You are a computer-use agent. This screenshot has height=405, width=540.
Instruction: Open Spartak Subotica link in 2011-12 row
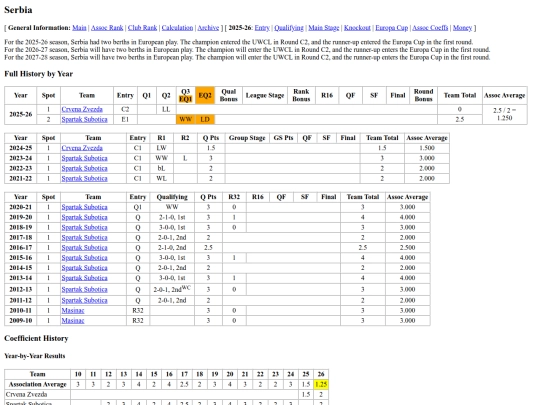point(84,300)
